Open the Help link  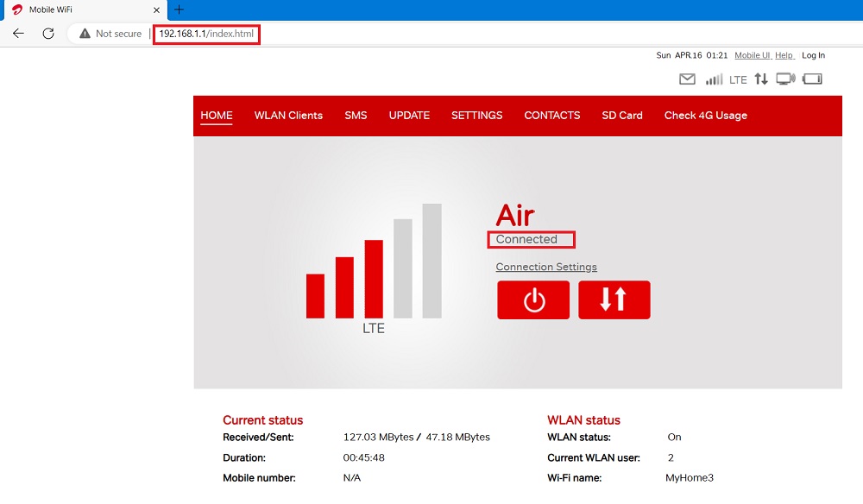pyautogui.click(x=784, y=54)
